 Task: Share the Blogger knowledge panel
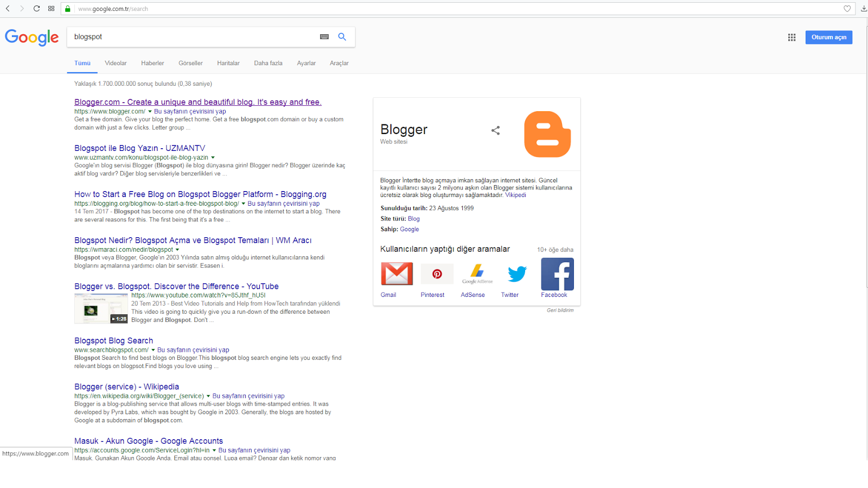495,130
